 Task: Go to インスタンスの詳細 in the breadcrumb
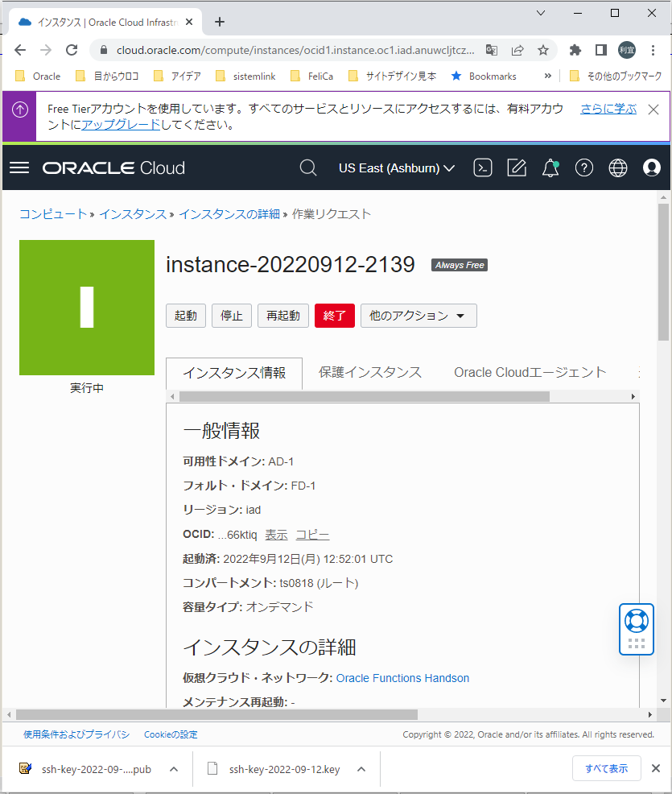point(229,214)
